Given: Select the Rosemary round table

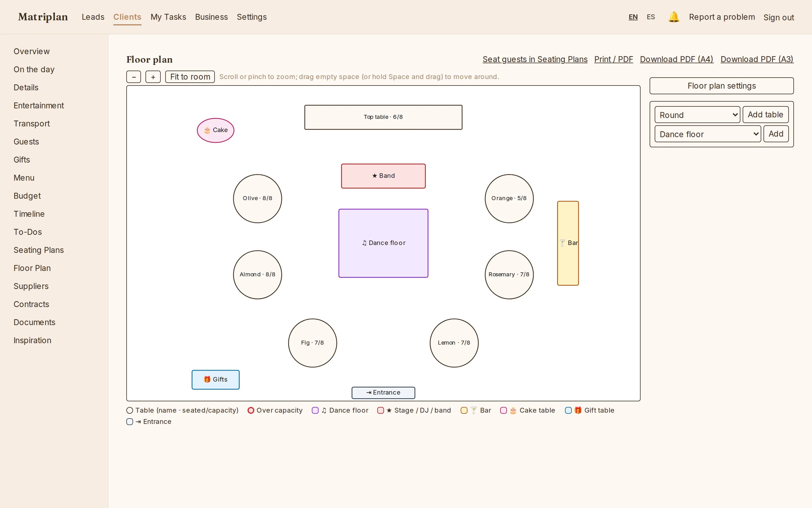Looking at the screenshot, I should pos(509,275).
